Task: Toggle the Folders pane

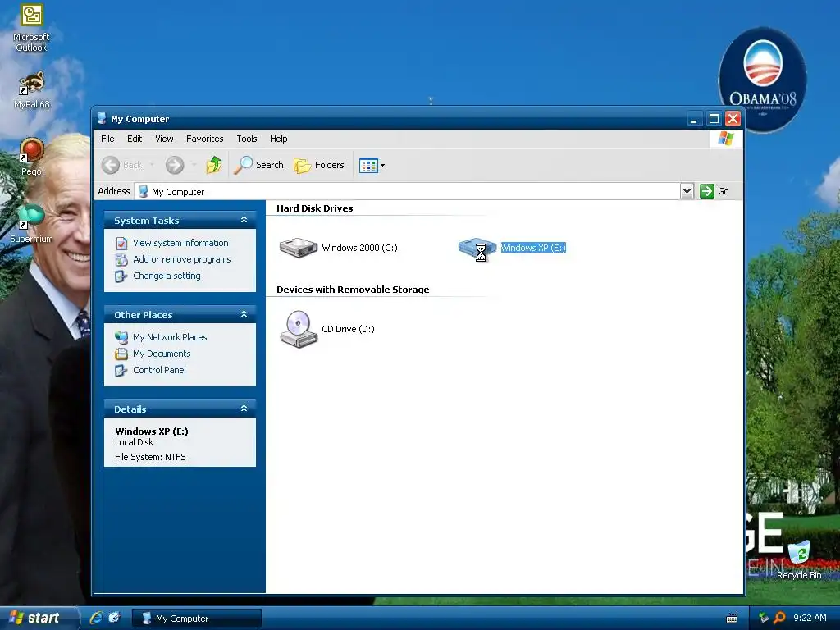Action: 319,165
